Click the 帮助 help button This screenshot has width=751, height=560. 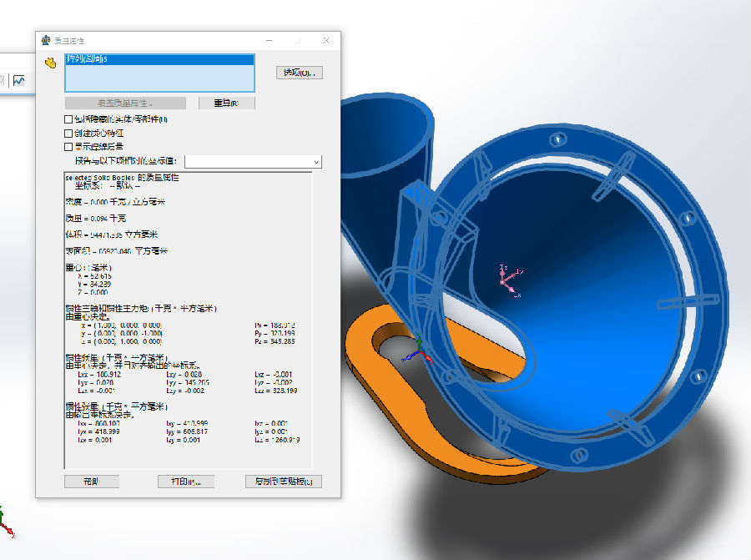click(91, 482)
